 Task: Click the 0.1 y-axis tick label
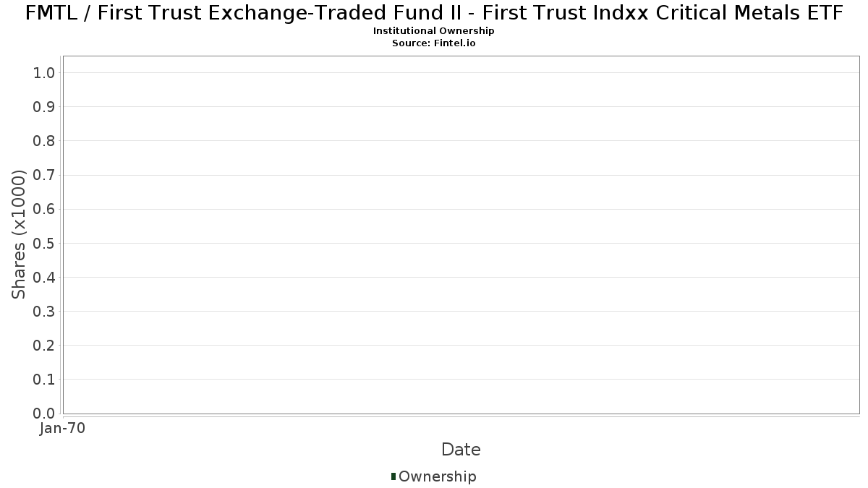(44, 379)
